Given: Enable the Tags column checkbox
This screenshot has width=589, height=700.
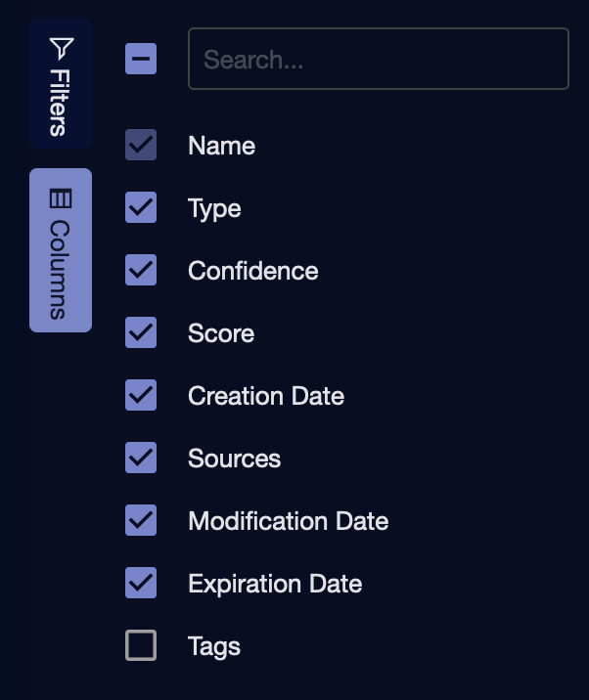Looking at the screenshot, I should 141,646.
